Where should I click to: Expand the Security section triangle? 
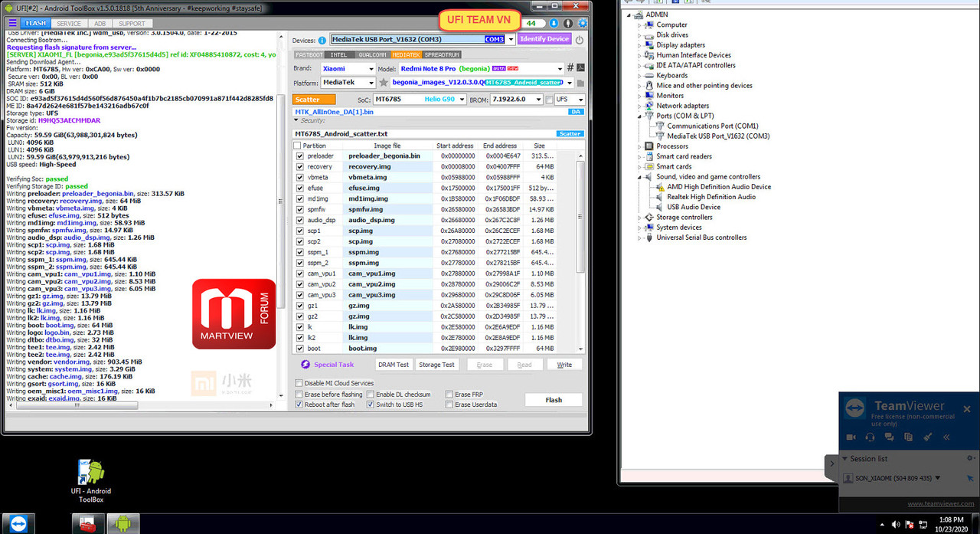[297, 121]
